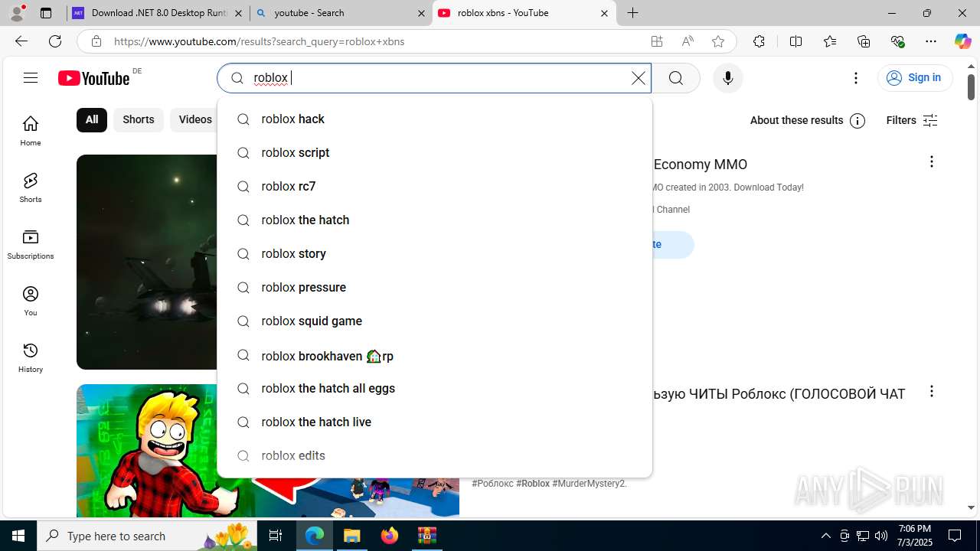Open the tab actions menu icon

[x=46, y=13]
